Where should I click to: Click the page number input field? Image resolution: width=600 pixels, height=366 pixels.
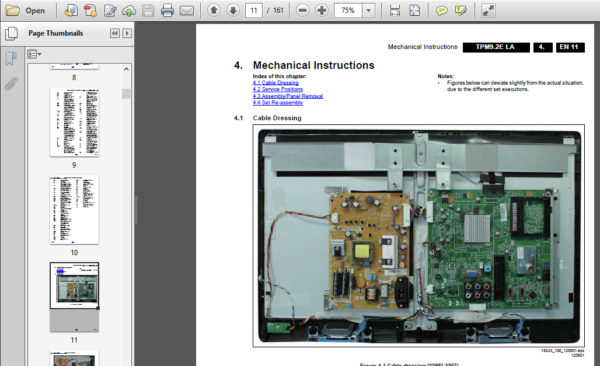(254, 10)
